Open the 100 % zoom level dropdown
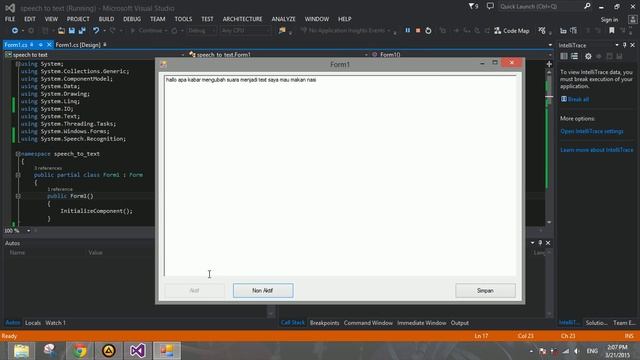640x360 pixels. point(17,231)
